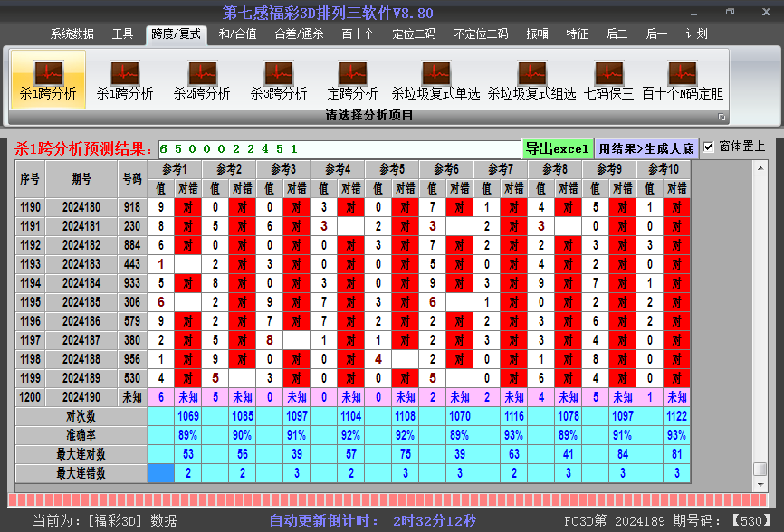Select the 不定位二码 tab
Screen dimensions: 784x532
point(481,34)
